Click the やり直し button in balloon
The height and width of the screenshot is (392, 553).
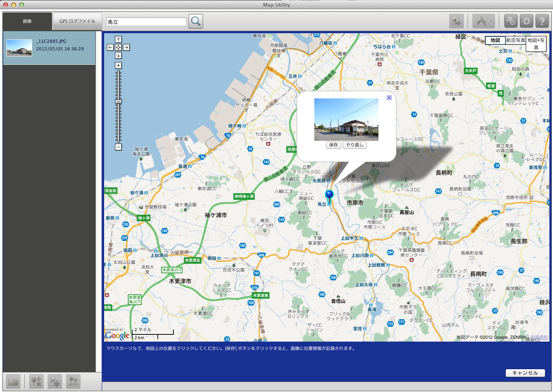tap(355, 145)
